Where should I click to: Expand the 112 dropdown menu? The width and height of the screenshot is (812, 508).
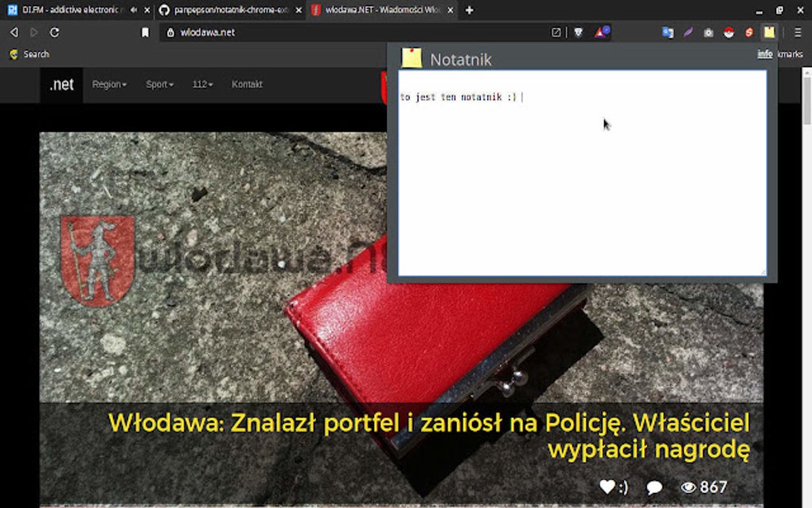pos(202,84)
